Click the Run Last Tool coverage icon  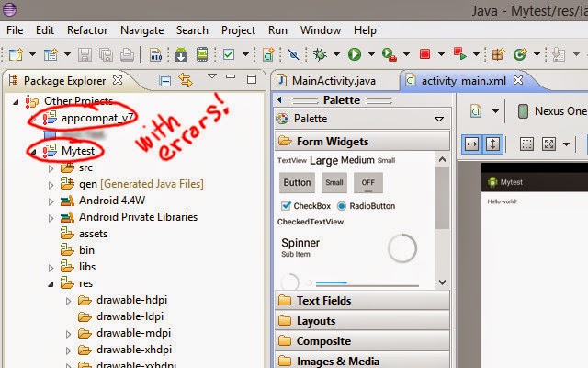[x=390, y=54]
